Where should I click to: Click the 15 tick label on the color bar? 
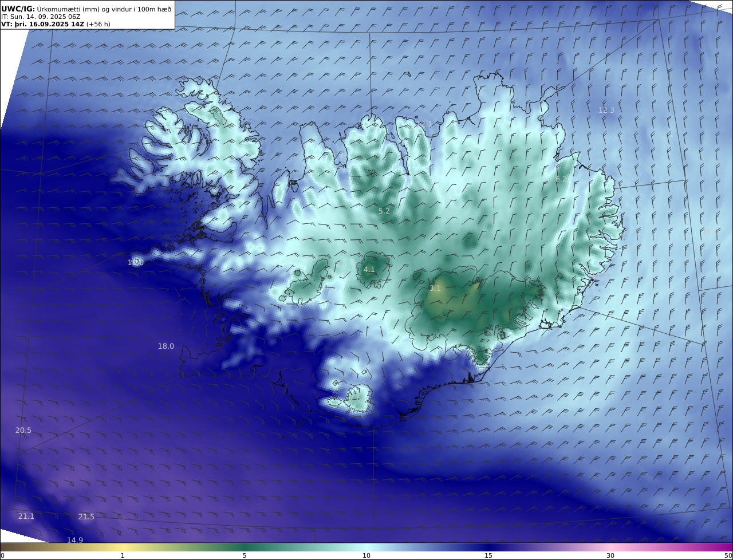coord(488,555)
